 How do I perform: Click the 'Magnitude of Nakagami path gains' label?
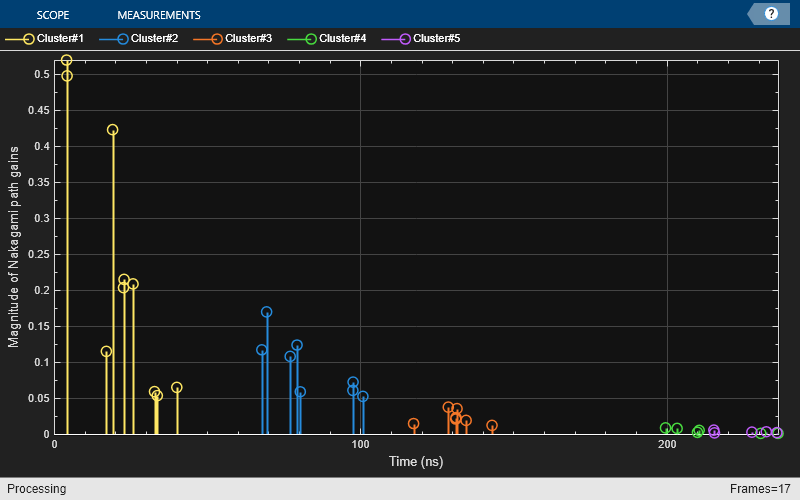tap(13, 247)
